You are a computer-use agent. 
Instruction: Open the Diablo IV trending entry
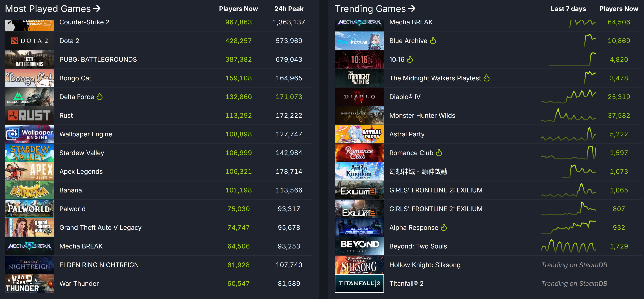405,97
